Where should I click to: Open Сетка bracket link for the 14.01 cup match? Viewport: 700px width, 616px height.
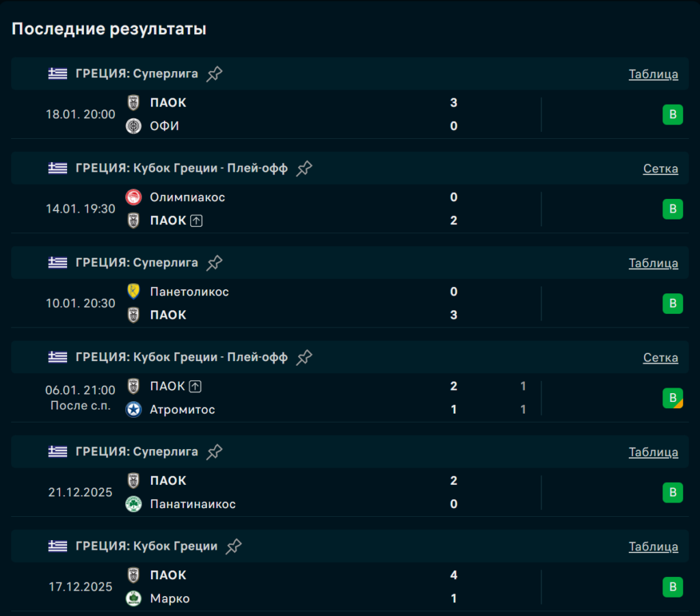click(x=660, y=169)
